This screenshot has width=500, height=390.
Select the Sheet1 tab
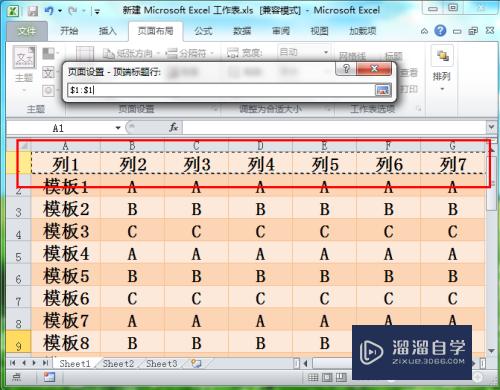(x=75, y=363)
